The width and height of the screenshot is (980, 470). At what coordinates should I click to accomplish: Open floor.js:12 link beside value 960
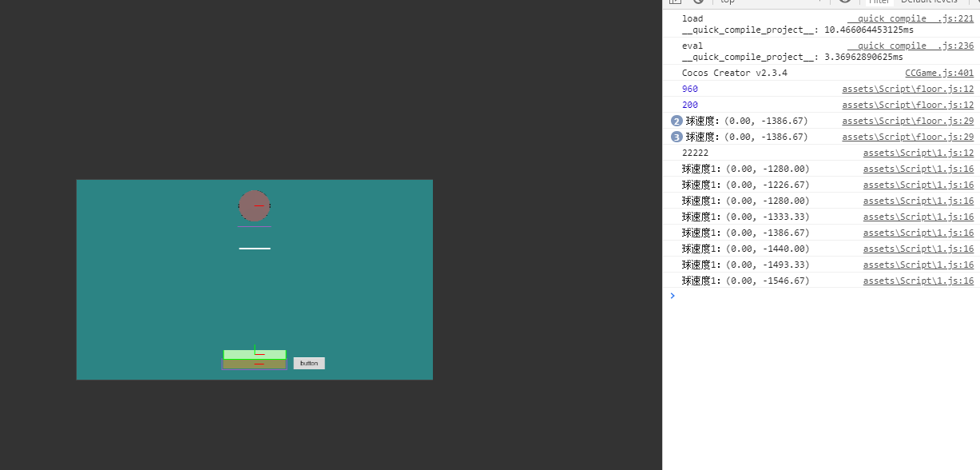pos(908,89)
